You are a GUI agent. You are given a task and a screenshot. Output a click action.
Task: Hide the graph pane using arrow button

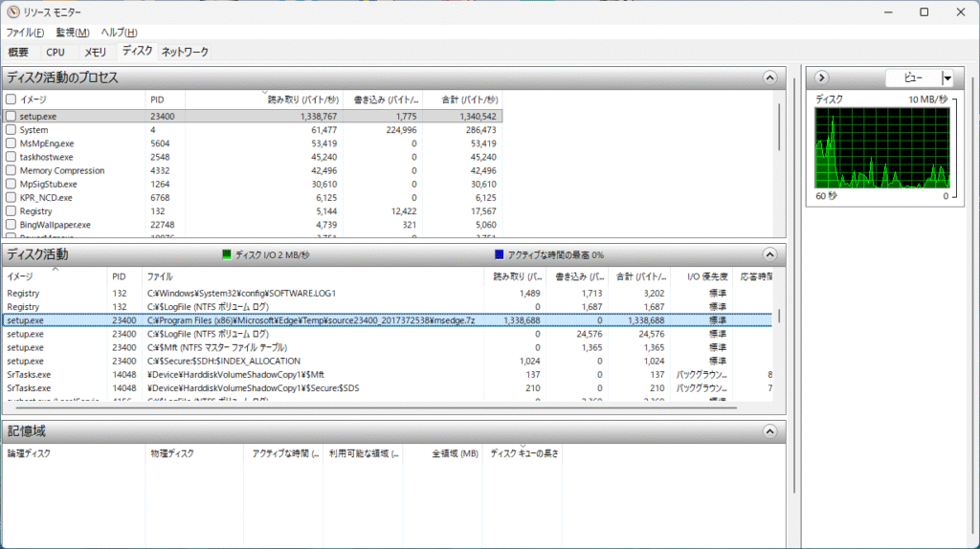(x=821, y=77)
